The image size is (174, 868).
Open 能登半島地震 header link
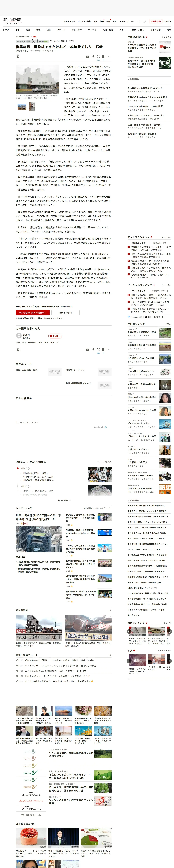click(70, 21)
